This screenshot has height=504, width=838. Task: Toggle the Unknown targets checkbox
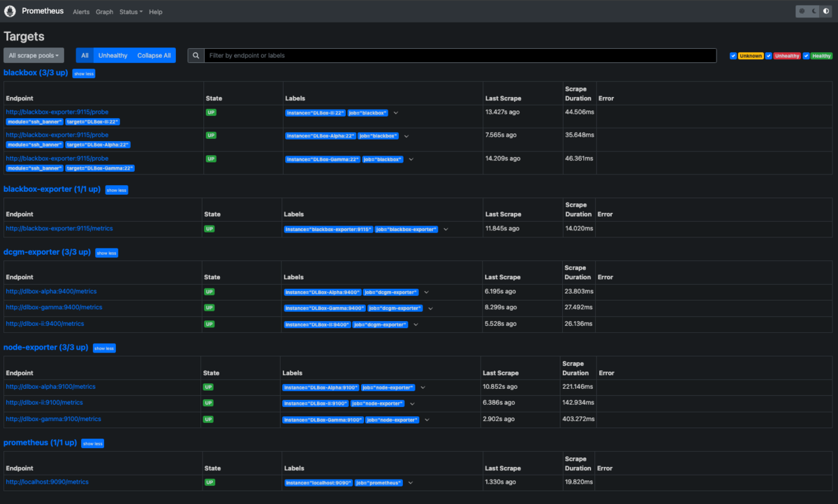(x=733, y=56)
